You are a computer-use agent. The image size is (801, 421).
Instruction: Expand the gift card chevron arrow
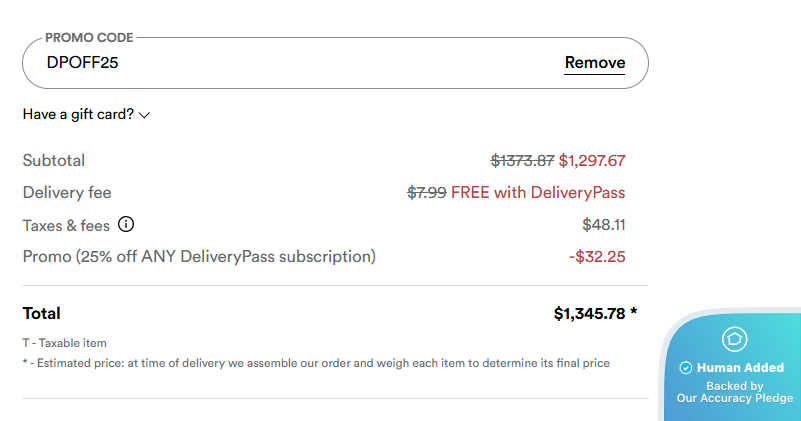tap(145, 115)
